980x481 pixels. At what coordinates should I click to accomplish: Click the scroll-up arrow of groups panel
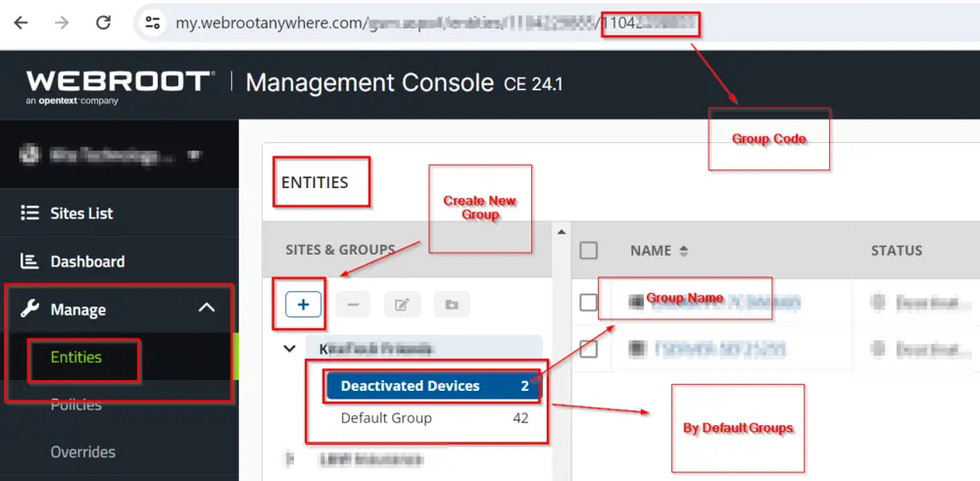point(562,232)
